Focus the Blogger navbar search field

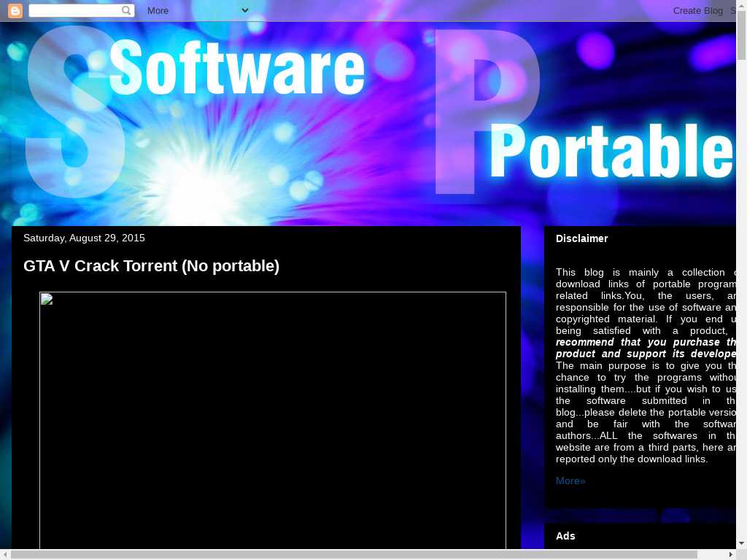[82, 10]
